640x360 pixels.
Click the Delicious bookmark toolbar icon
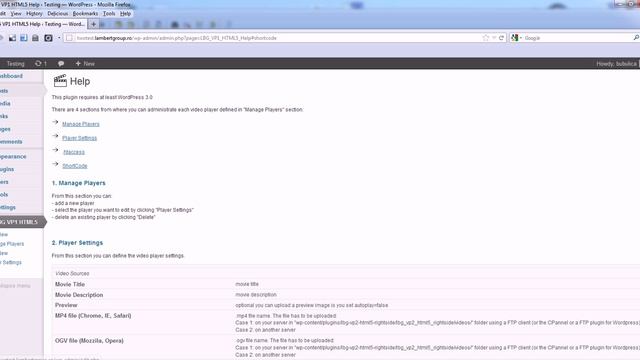point(12,38)
